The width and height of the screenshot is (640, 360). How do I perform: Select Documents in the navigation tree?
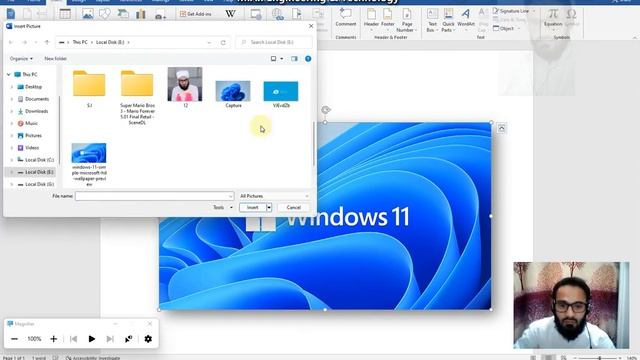click(37, 99)
